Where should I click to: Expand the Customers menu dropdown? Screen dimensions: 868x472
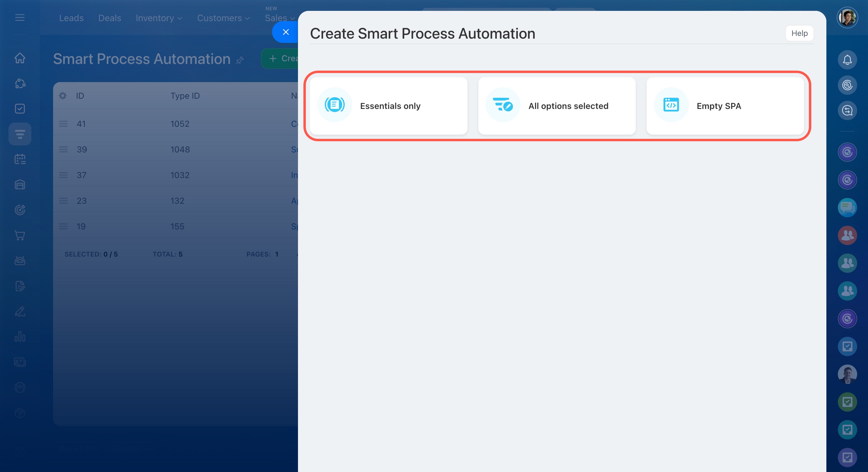pos(223,18)
